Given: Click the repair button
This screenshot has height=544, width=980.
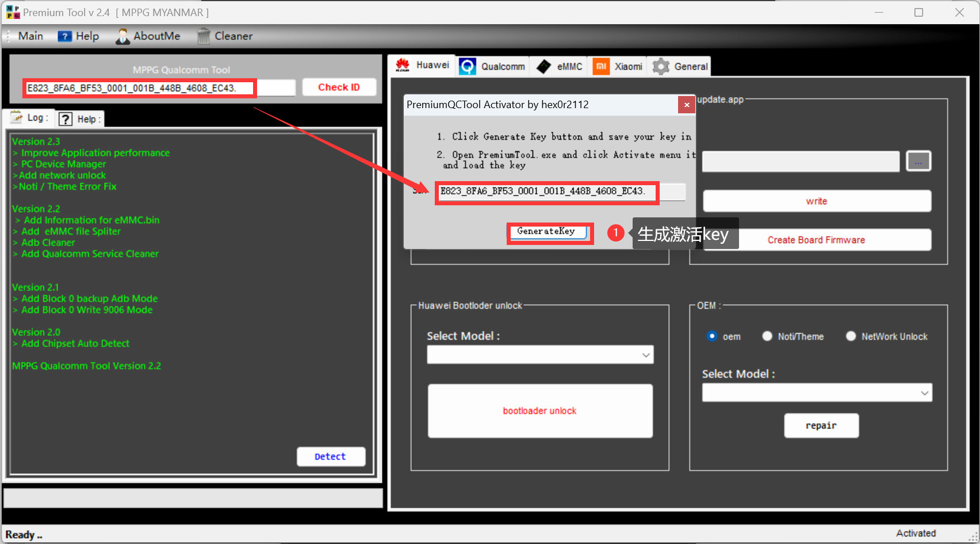Looking at the screenshot, I should click(821, 426).
